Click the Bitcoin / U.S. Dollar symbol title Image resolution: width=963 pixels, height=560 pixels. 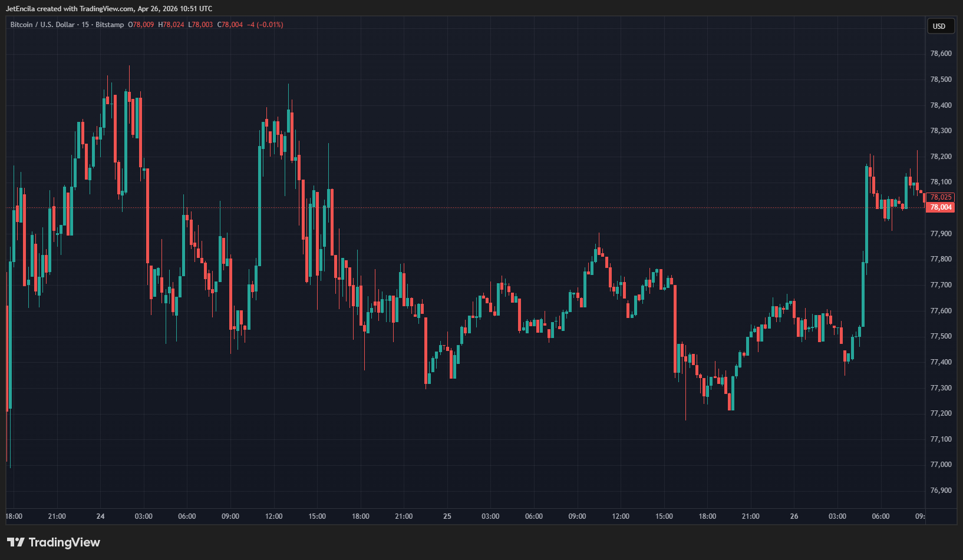(x=42, y=25)
